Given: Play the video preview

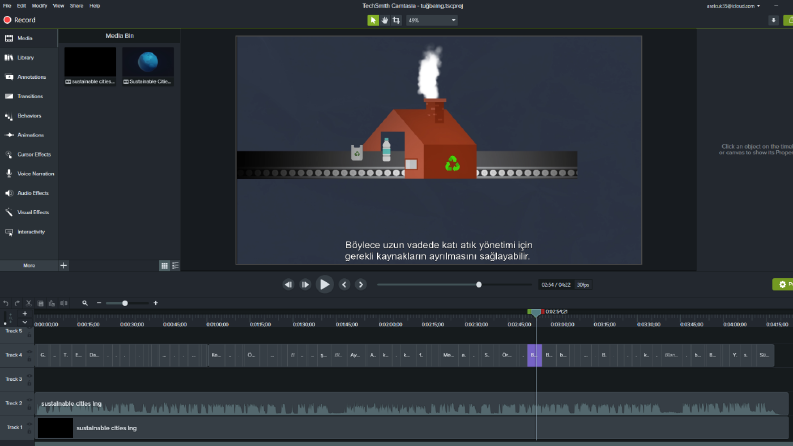Looking at the screenshot, I should 324,285.
